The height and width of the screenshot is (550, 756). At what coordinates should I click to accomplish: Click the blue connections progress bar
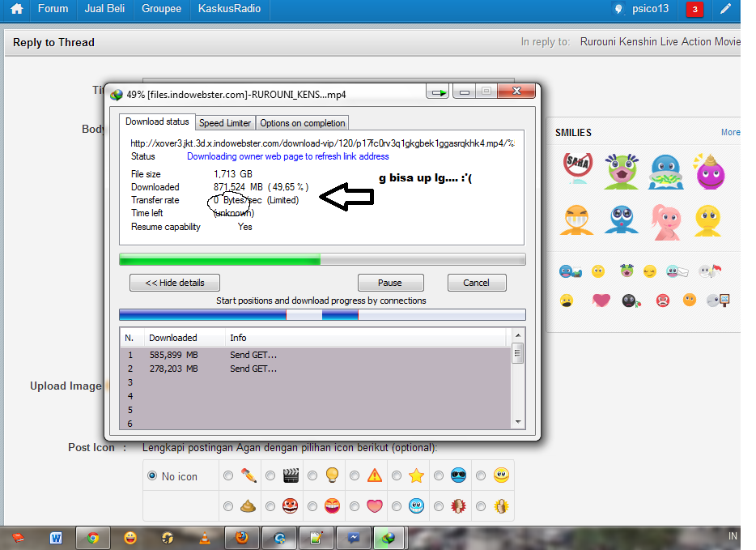tap(322, 315)
